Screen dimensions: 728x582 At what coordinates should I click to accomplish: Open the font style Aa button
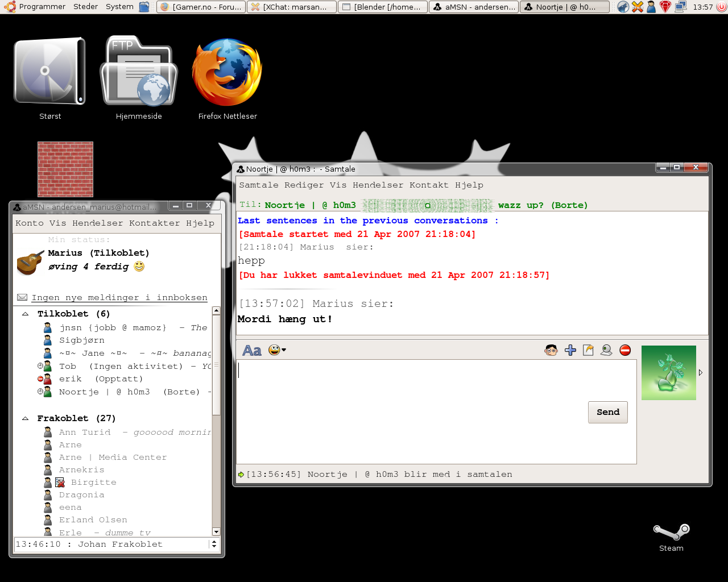252,350
